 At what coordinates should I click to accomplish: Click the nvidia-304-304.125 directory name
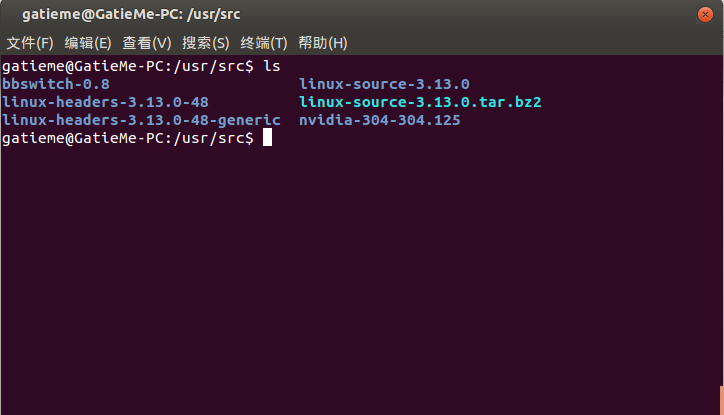(x=380, y=120)
